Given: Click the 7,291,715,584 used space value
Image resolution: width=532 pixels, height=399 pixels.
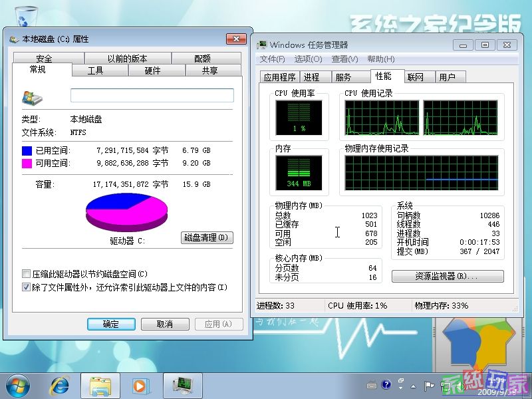Looking at the screenshot, I should click(x=122, y=150).
